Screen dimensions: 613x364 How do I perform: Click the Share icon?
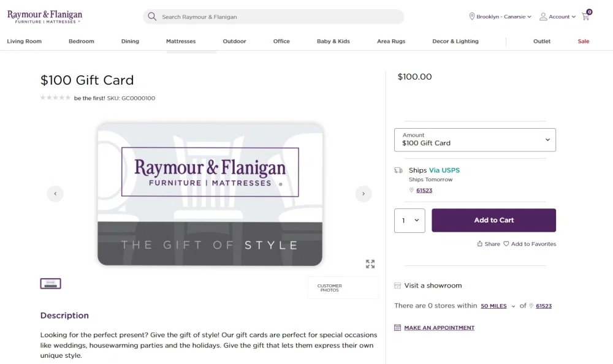480,244
